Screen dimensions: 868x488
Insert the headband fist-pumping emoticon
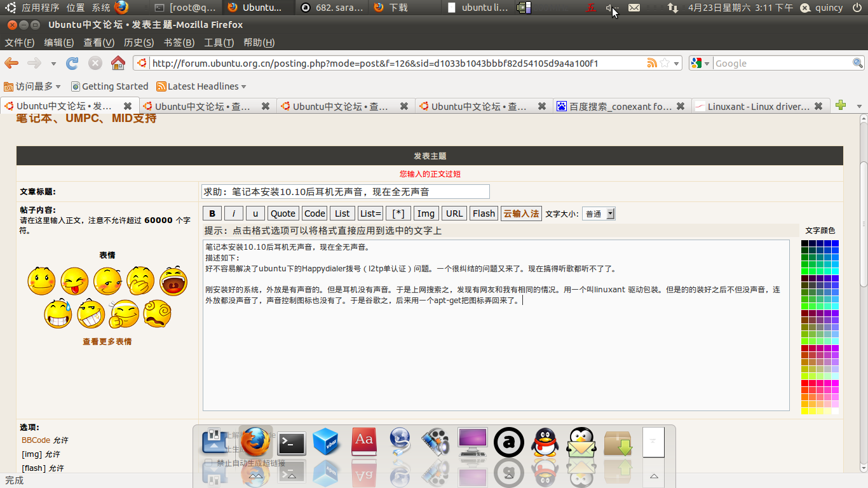click(x=124, y=313)
